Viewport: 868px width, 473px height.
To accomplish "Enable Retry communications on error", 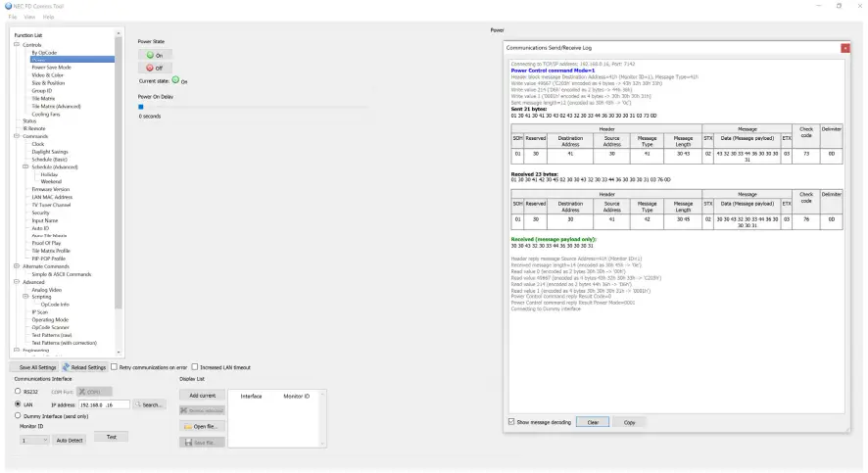I will coord(114,367).
